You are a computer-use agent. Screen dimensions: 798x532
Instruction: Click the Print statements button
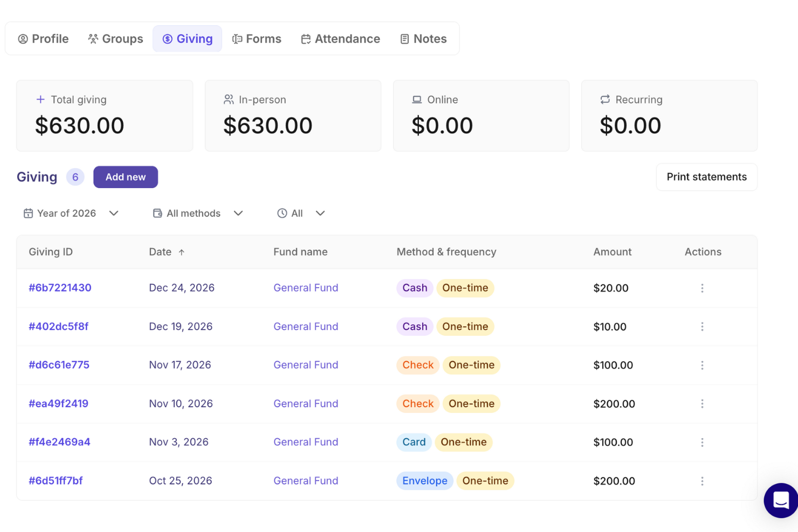click(706, 177)
